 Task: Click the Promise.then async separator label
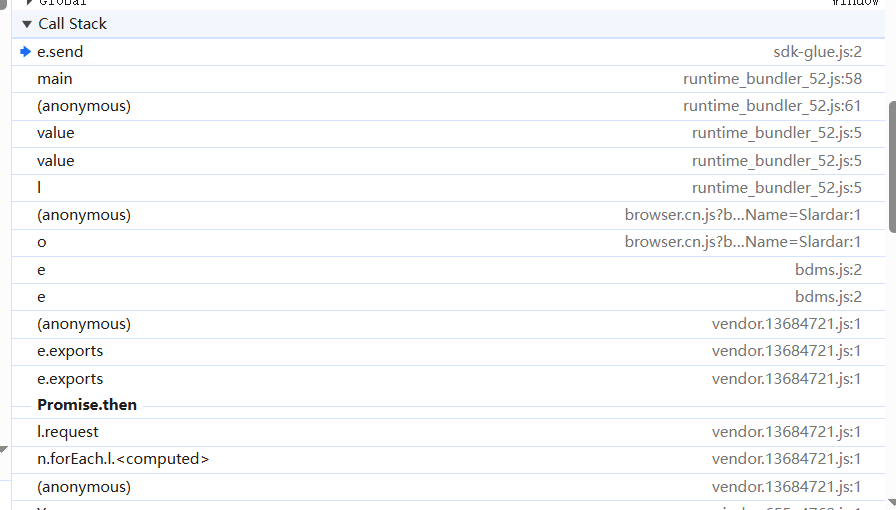87,405
